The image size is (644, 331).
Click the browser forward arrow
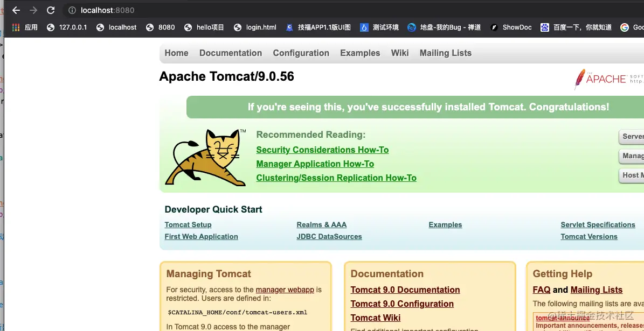pyautogui.click(x=33, y=10)
